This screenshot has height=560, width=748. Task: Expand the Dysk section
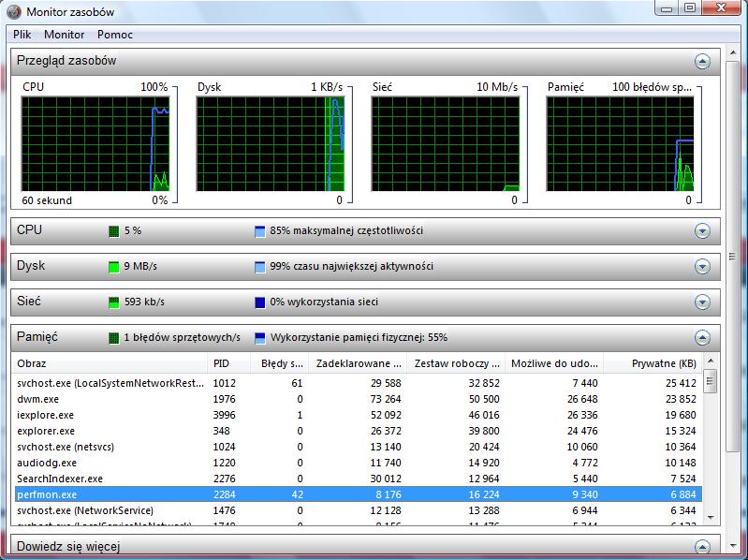tap(702, 266)
